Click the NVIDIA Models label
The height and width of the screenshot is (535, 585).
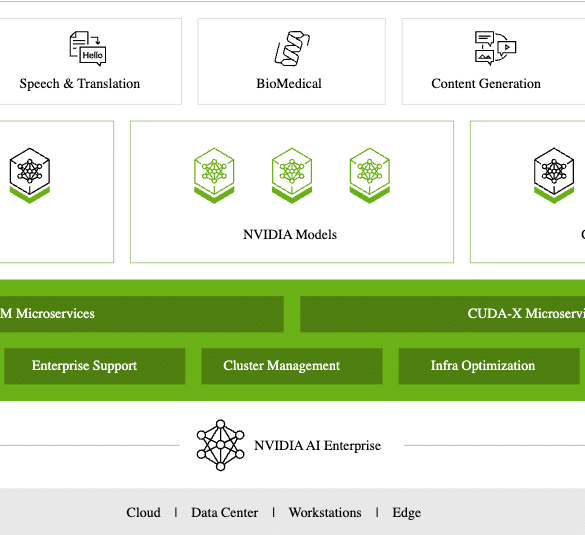[290, 235]
